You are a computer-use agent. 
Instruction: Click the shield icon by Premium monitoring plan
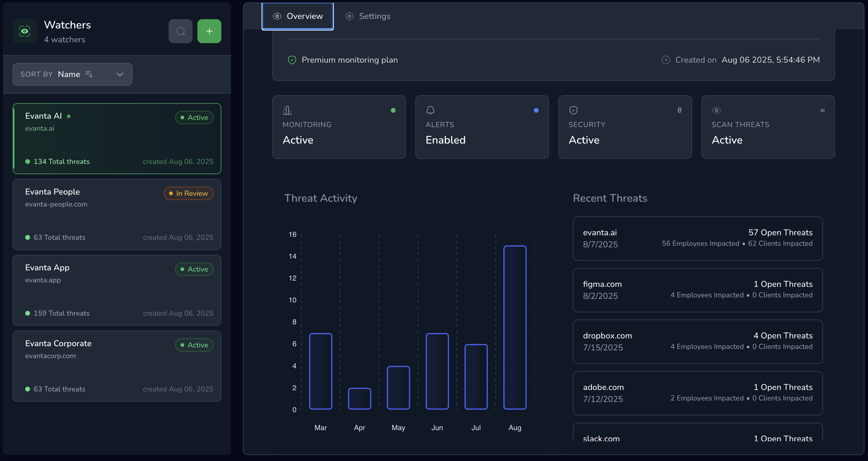[x=292, y=60]
